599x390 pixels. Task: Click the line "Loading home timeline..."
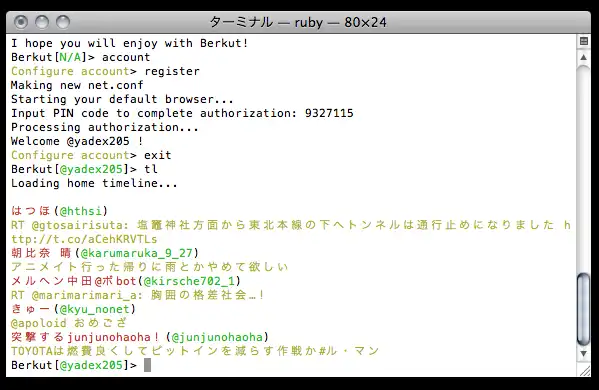point(94,183)
